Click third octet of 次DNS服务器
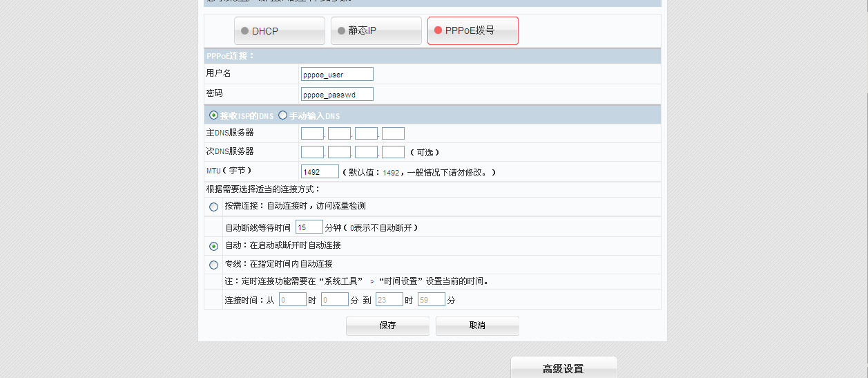The image size is (868, 378). [367, 152]
